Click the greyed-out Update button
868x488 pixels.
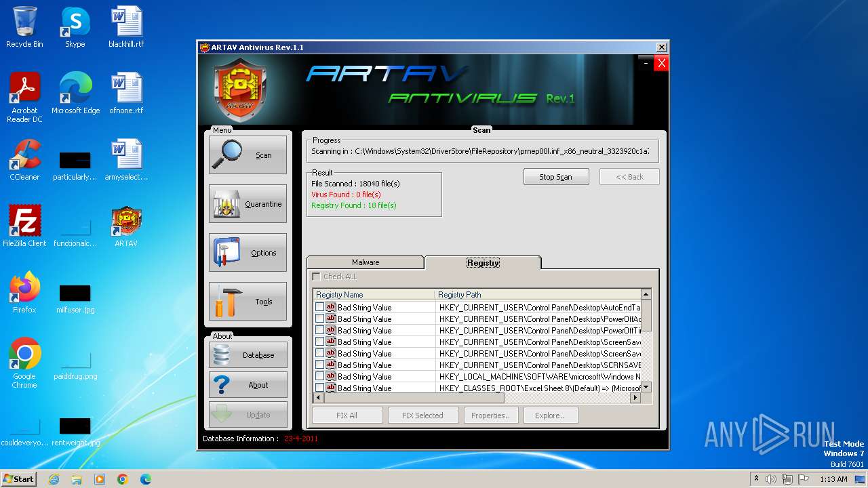[x=248, y=415]
